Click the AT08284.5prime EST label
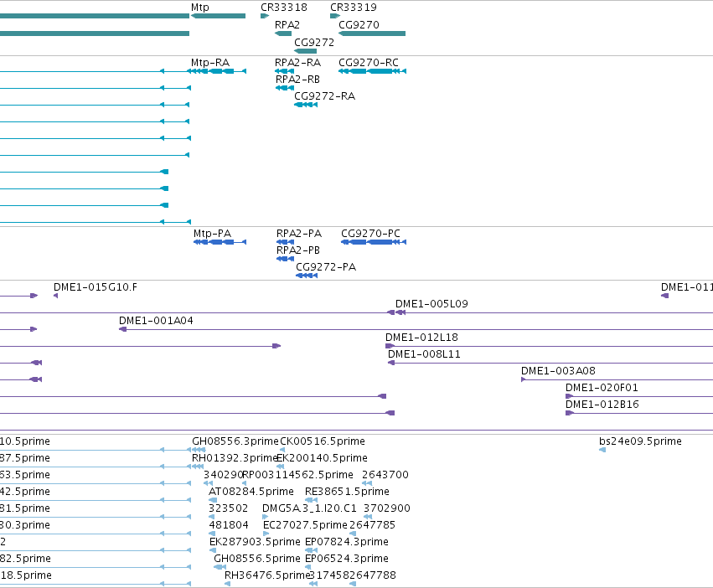This screenshot has height=588, width=713. [251, 492]
